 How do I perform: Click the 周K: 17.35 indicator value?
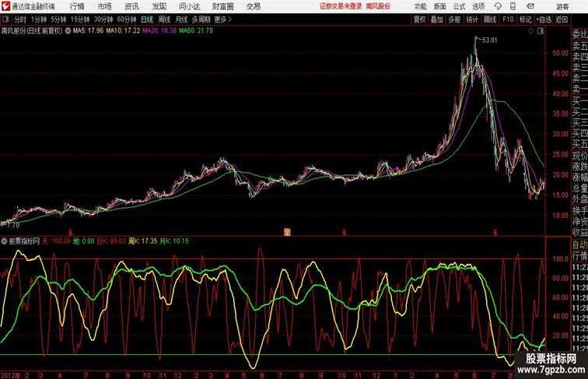[x=142, y=241]
